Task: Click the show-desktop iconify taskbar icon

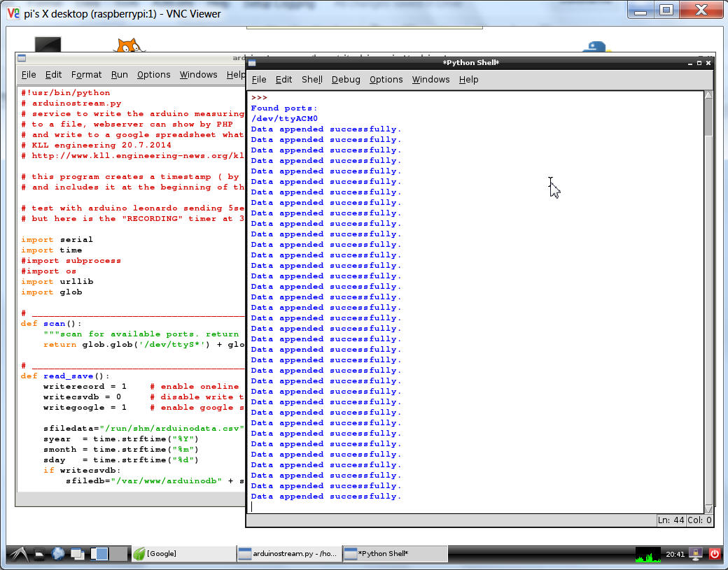Action: tap(76, 553)
